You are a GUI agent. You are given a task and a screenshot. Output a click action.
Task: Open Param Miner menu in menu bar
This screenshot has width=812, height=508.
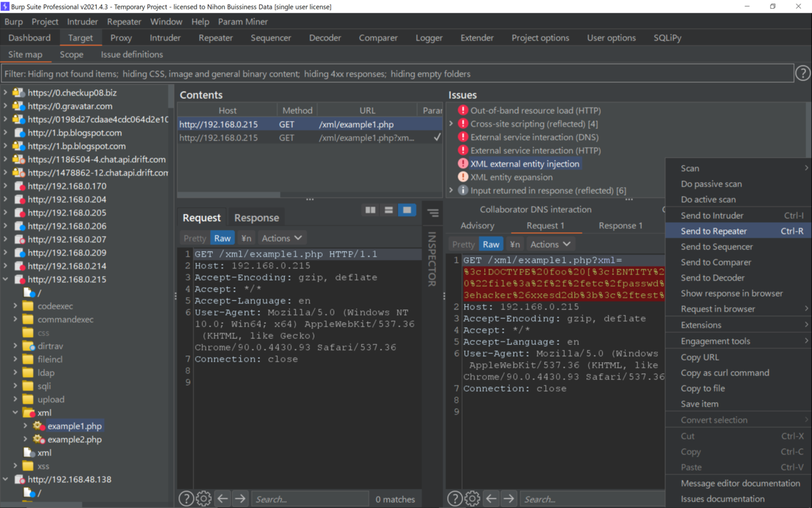(243, 22)
